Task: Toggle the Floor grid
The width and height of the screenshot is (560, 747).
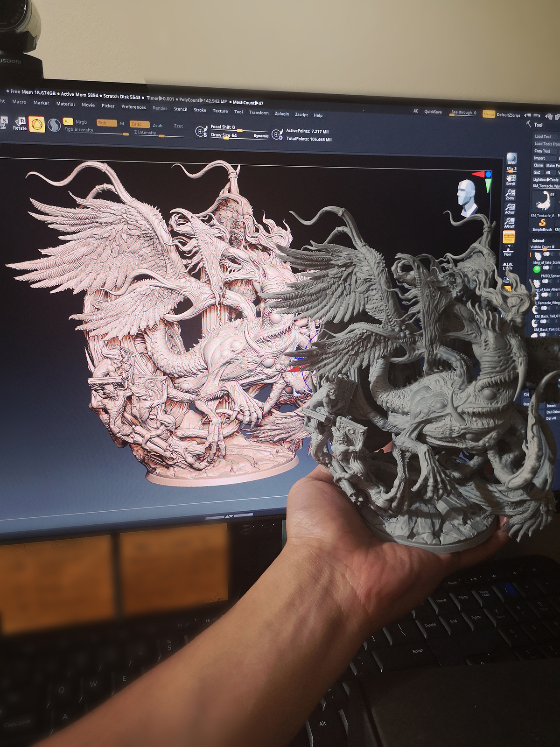Action: (508, 252)
